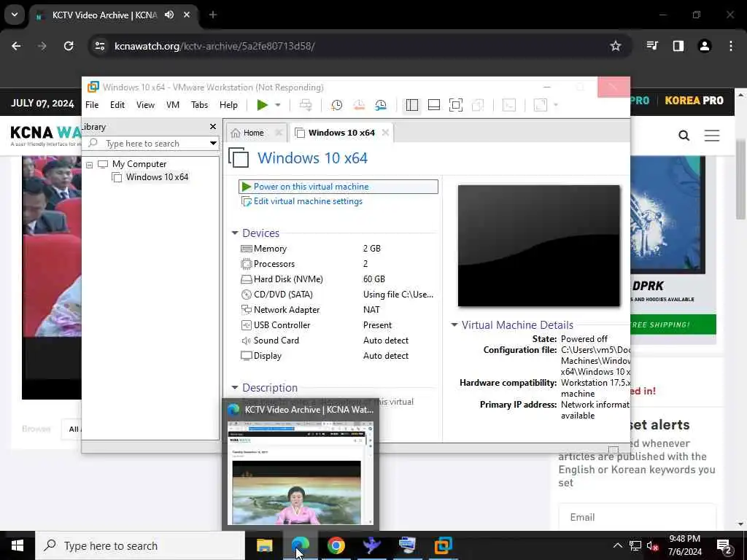This screenshot has height=560, width=747.
Task: Open Chrome media control icon
Action: click(652, 46)
